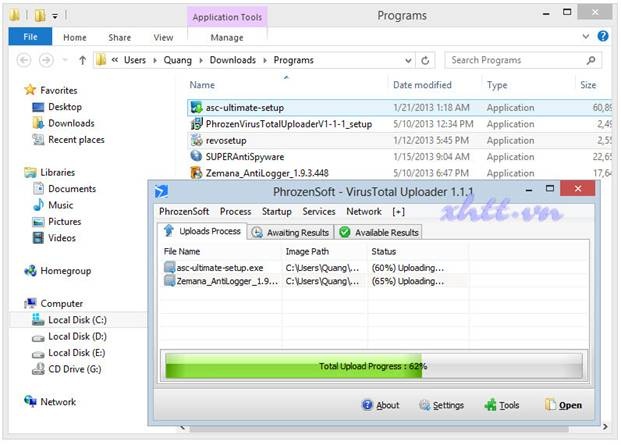Click the Tools button
The width and height of the screenshot is (621, 445).
point(501,405)
